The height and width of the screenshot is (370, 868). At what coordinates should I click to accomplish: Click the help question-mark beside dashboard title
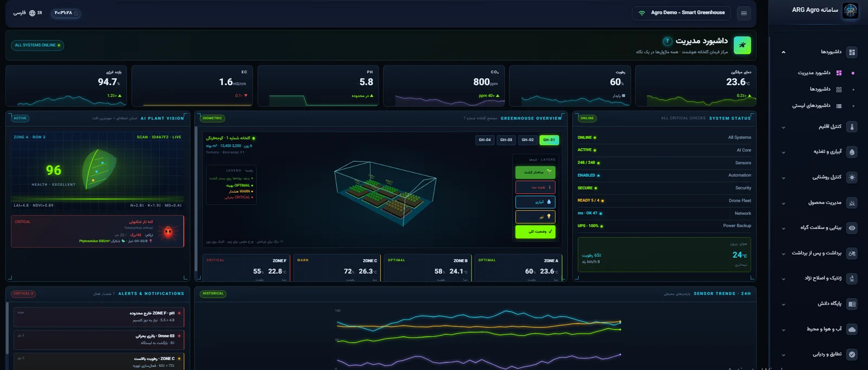click(x=667, y=41)
